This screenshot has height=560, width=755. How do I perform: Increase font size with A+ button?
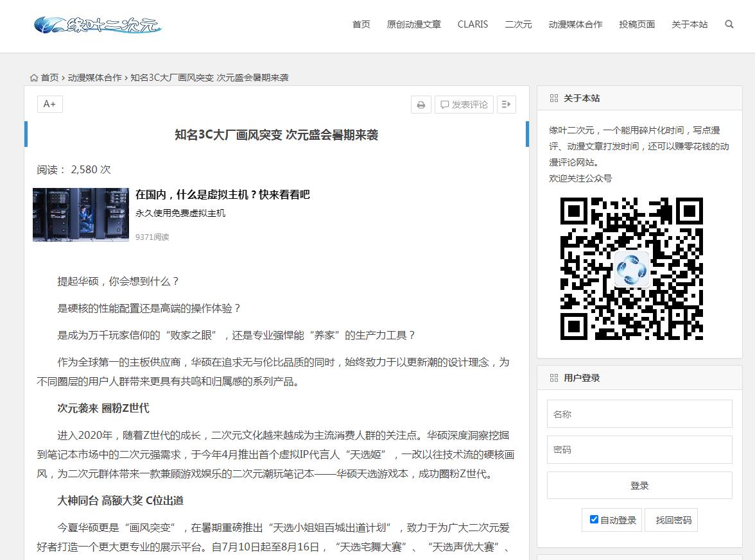[49, 104]
